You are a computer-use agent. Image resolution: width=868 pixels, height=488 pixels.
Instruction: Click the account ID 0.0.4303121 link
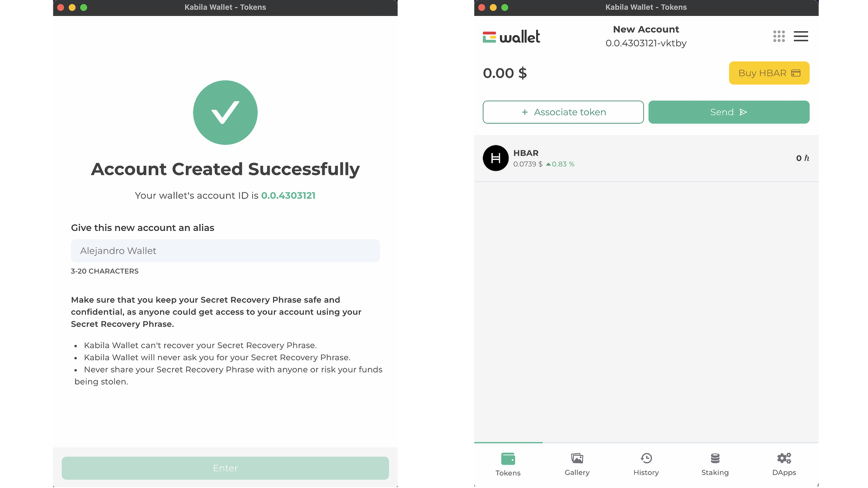click(x=288, y=196)
